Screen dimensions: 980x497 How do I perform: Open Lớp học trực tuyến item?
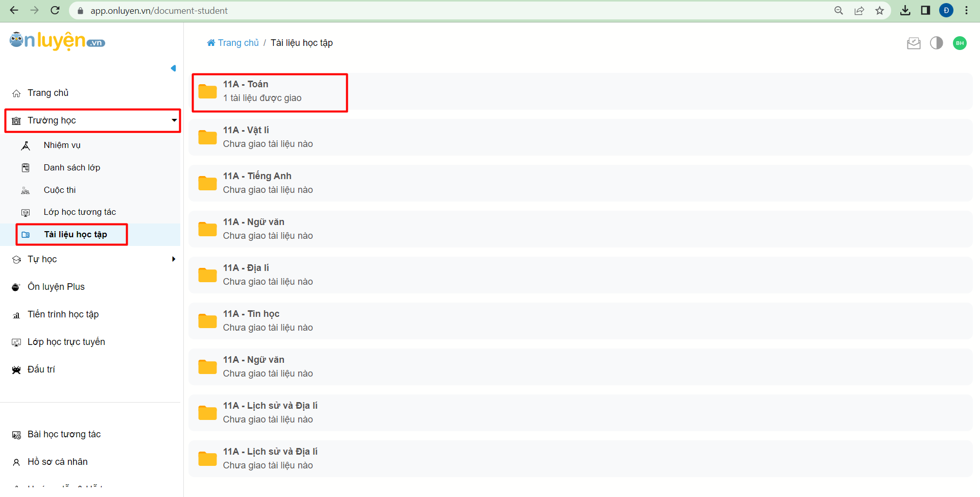[x=66, y=342]
